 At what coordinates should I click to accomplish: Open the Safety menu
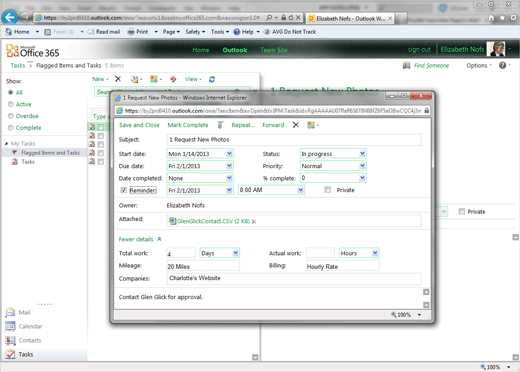195,32
